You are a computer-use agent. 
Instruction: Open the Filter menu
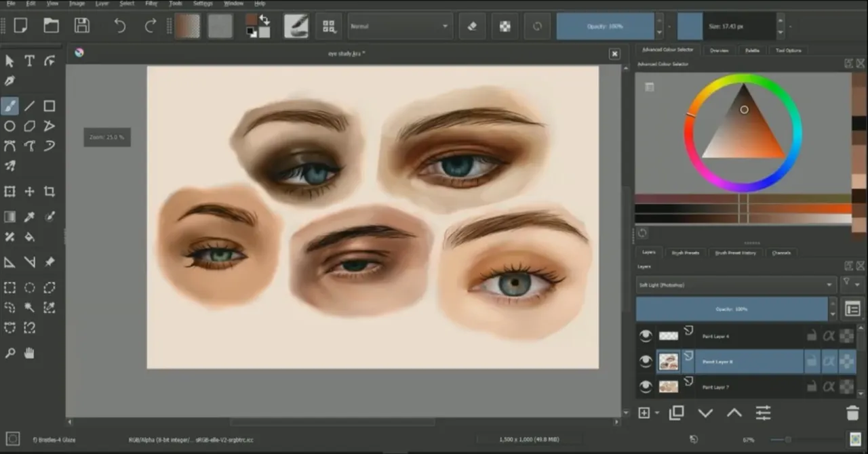151,3
